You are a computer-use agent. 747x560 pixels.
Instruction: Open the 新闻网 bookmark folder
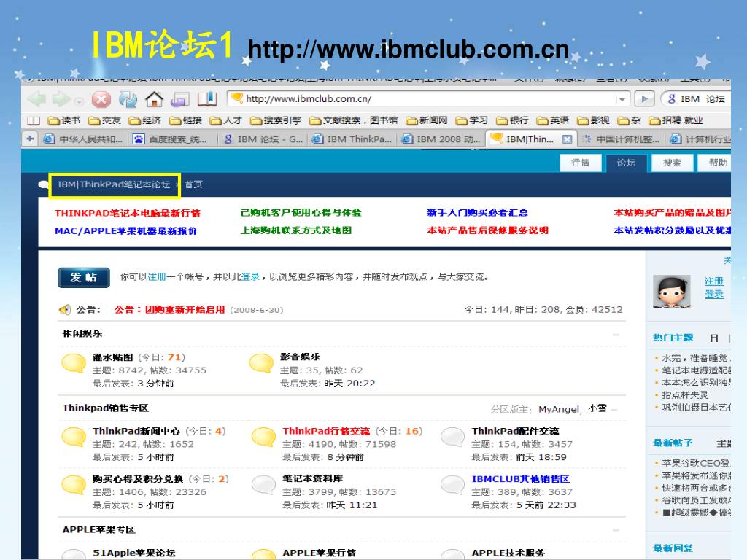(426, 120)
